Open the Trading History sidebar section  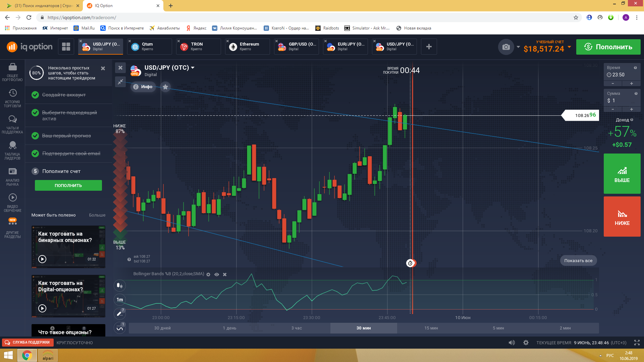12,98
